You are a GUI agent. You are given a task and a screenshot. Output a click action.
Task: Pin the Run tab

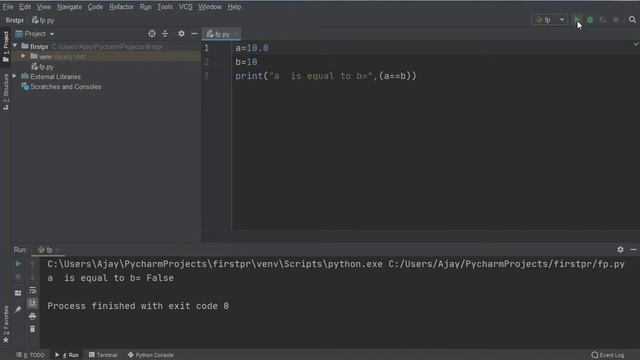coord(18,309)
